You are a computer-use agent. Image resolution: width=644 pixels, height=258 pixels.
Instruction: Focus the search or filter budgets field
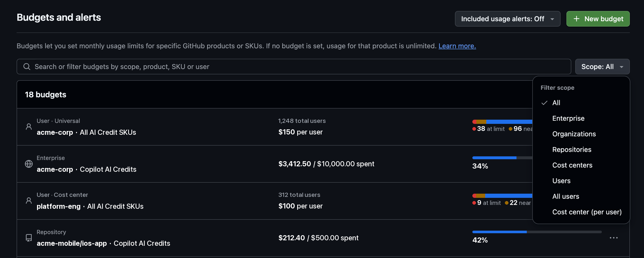point(294,67)
